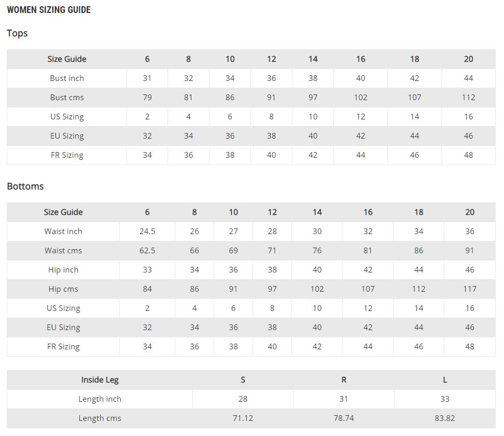
Task: Select Hip cms value 117
Action: 469,289
